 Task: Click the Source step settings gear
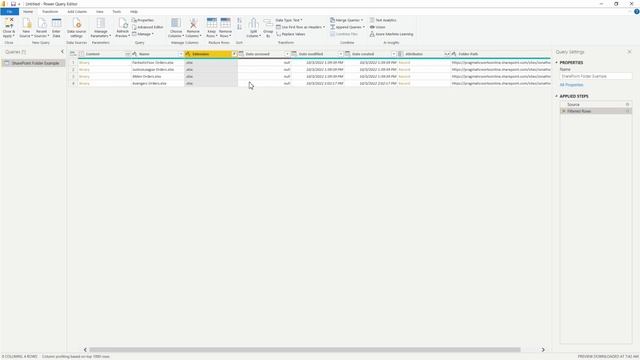(x=628, y=104)
